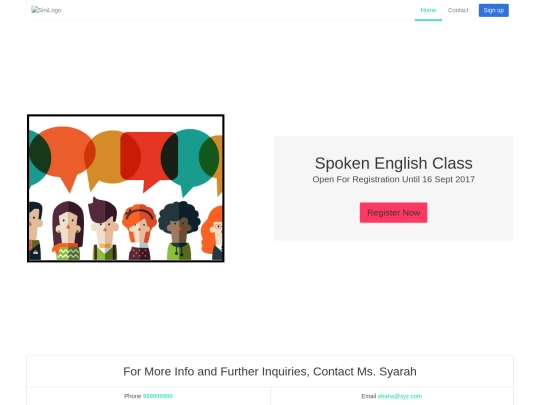This screenshot has width=540, height=405.
Task: Click the SiniLogo image in the navbar
Action: [46, 10]
